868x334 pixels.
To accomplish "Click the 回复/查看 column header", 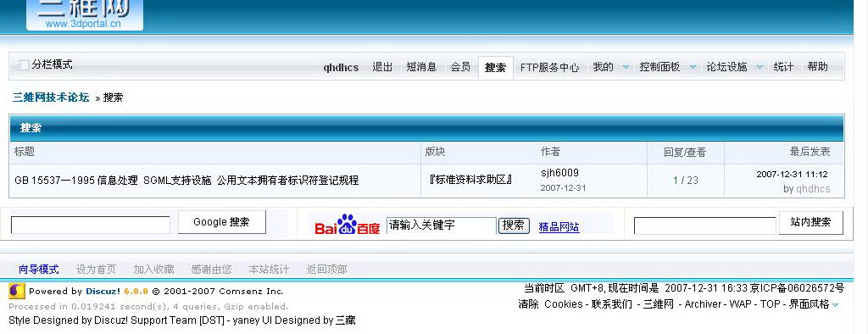I will click(x=685, y=153).
